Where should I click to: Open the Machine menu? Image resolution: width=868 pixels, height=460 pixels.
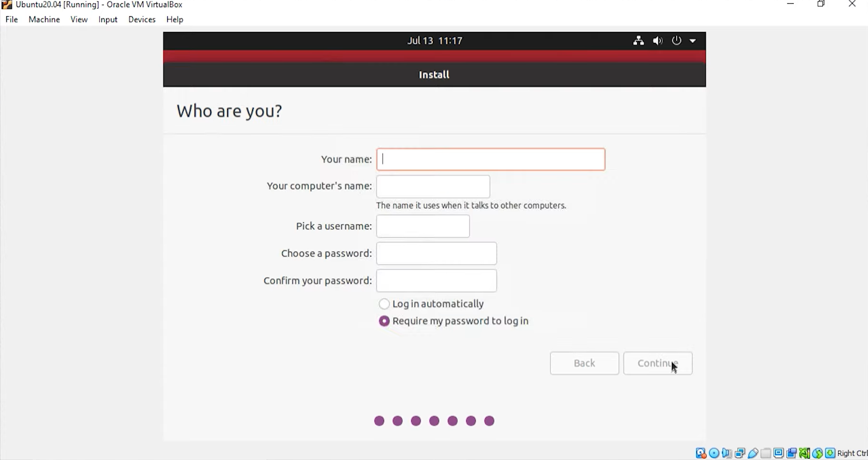pos(44,20)
